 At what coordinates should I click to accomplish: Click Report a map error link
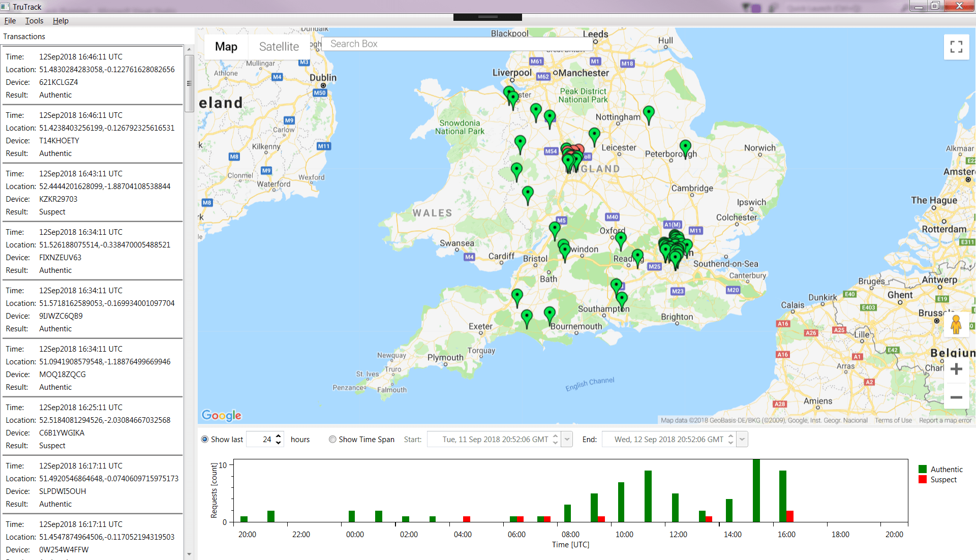click(945, 420)
